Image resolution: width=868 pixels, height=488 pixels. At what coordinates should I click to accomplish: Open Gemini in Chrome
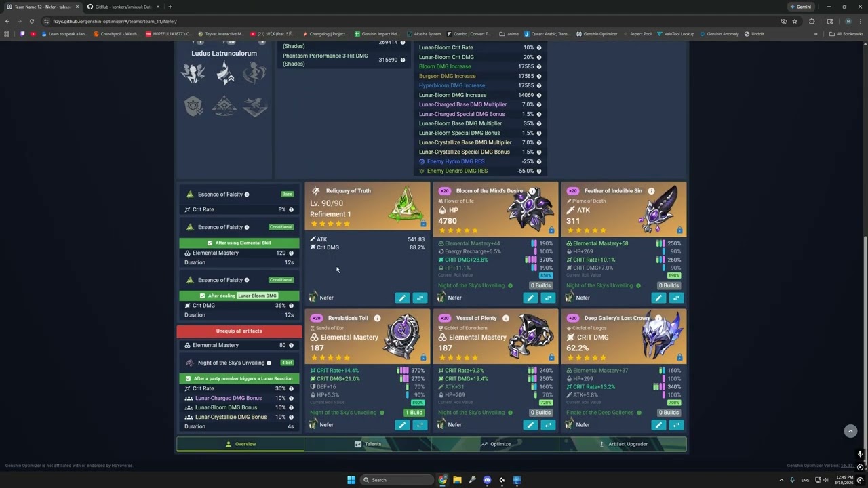[x=800, y=7]
